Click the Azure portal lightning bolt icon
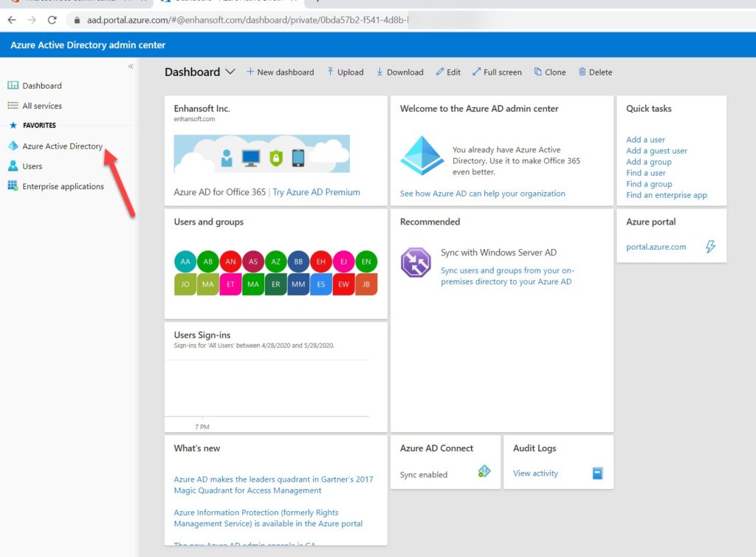Screen dimensions: 756x557 pyautogui.click(x=710, y=246)
